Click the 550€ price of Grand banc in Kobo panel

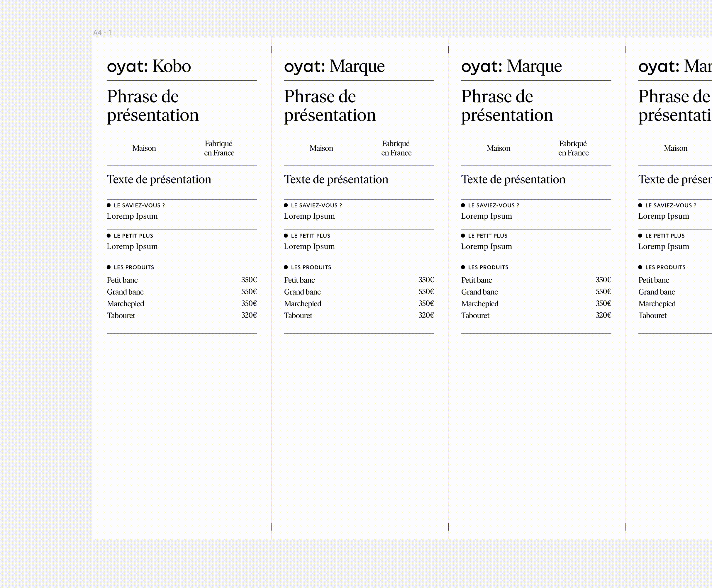pos(249,292)
